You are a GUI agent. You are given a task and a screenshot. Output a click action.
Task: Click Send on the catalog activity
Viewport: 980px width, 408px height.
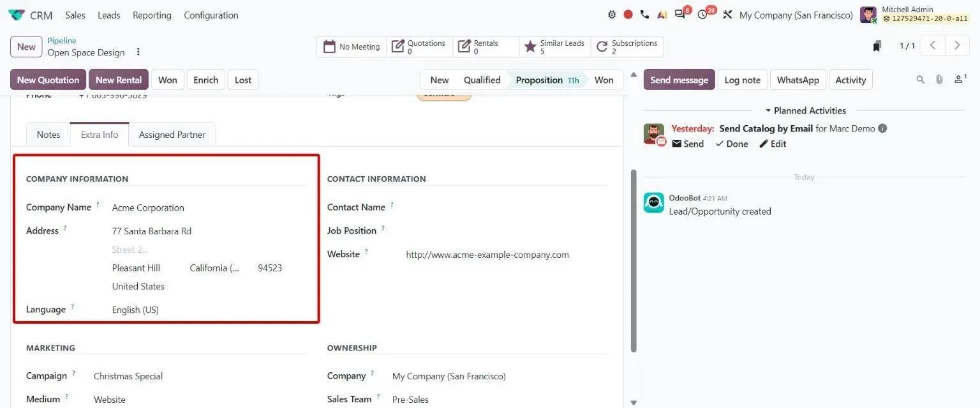click(x=688, y=144)
